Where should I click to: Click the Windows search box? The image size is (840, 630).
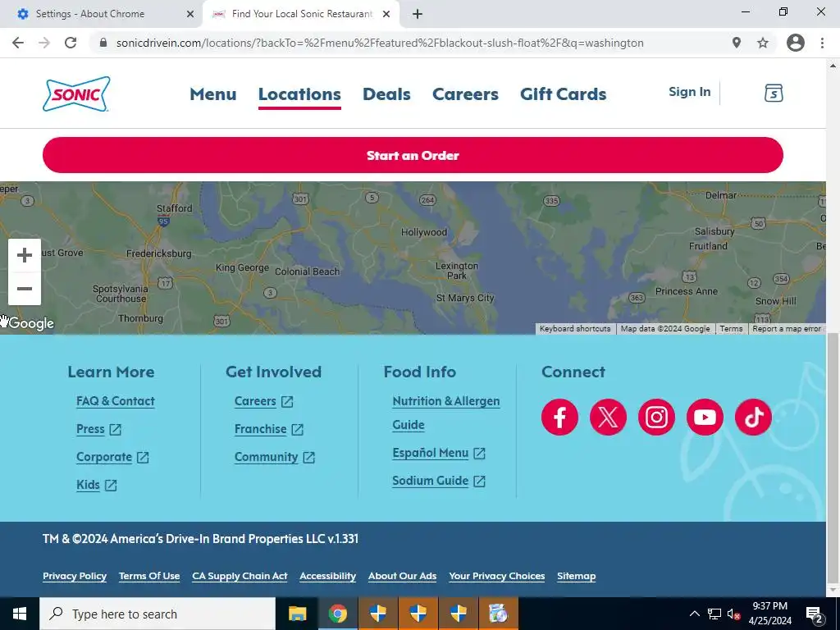click(x=157, y=614)
